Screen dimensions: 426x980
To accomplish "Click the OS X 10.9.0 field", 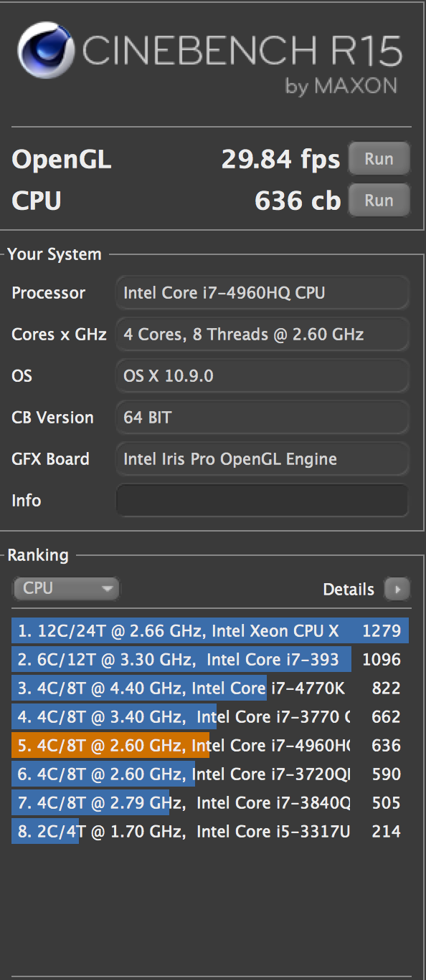I will [262, 375].
